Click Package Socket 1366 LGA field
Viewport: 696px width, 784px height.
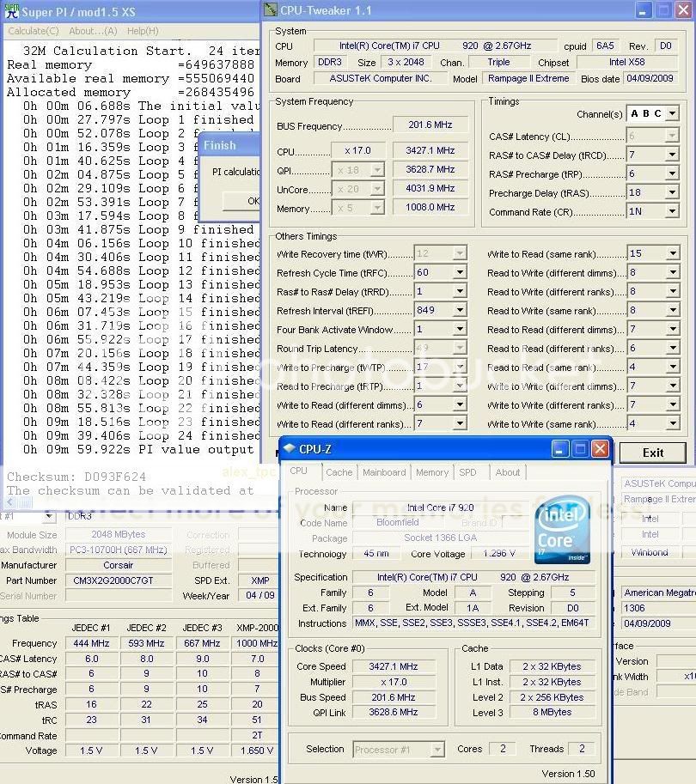pyautogui.click(x=440, y=538)
